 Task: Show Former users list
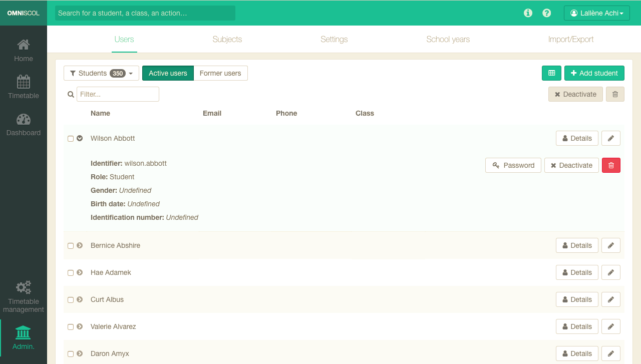click(x=220, y=73)
